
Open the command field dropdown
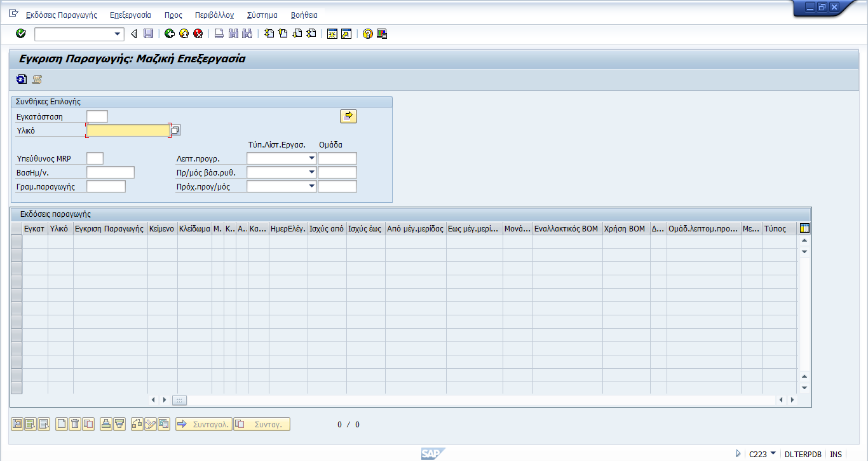(x=118, y=34)
